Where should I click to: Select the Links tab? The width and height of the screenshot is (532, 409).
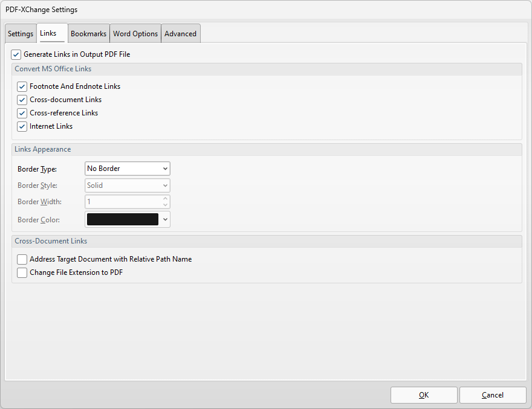(x=52, y=33)
